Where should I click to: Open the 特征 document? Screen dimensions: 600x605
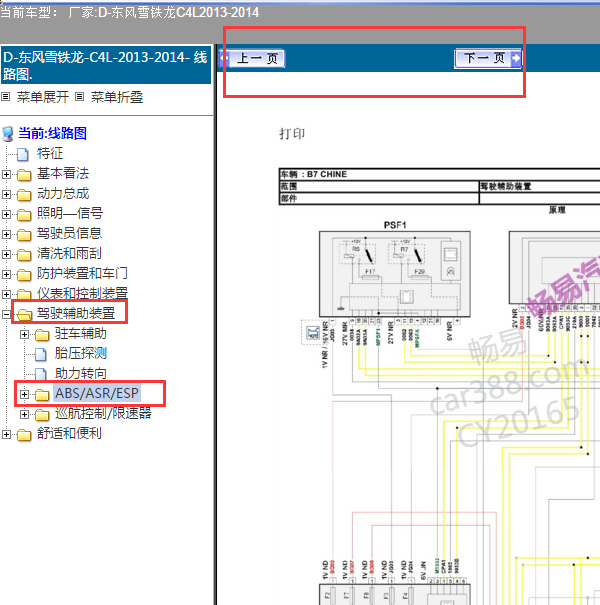[x=50, y=153]
